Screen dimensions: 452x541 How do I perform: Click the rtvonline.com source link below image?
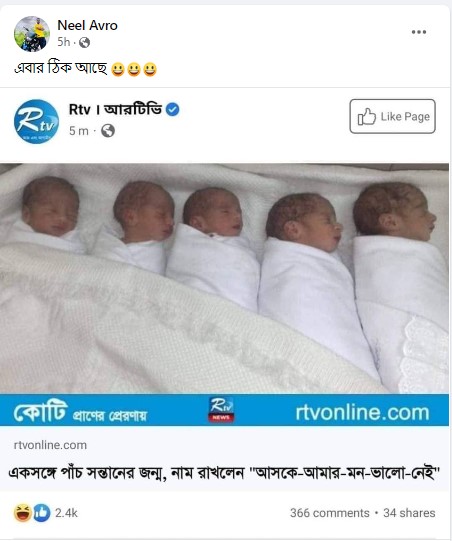[x=50, y=445]
